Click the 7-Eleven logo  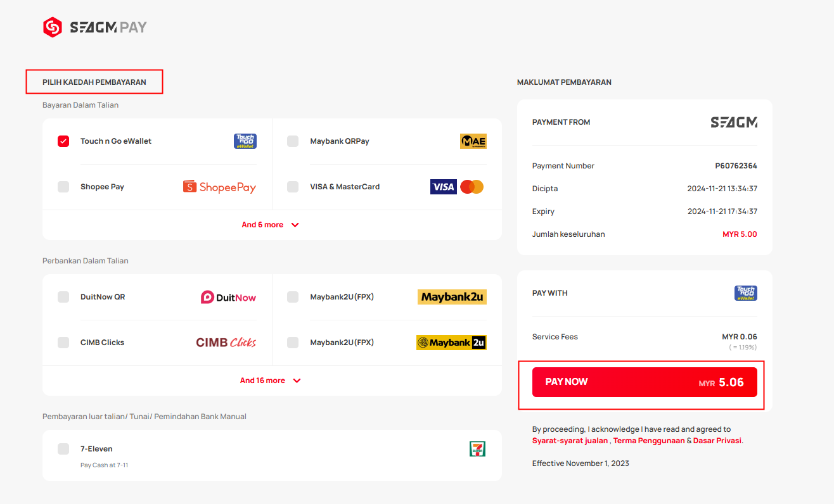click(x=477, y=449)
